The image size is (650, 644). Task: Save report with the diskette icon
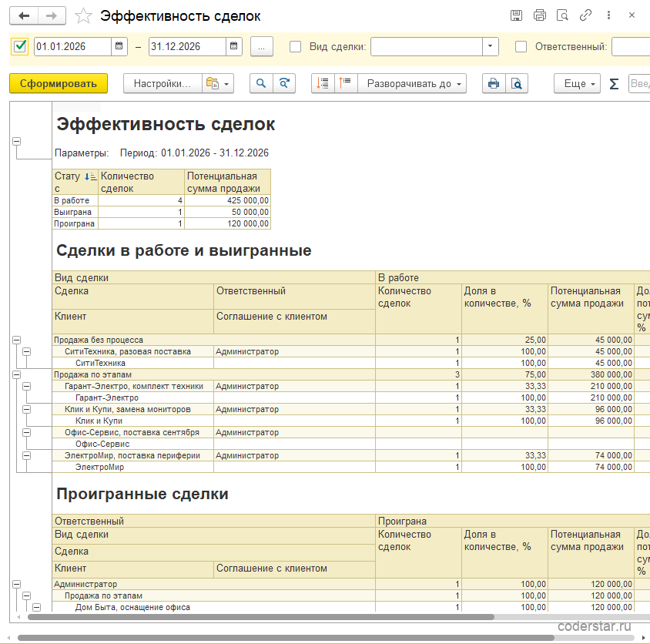click(x=516, y=15)
